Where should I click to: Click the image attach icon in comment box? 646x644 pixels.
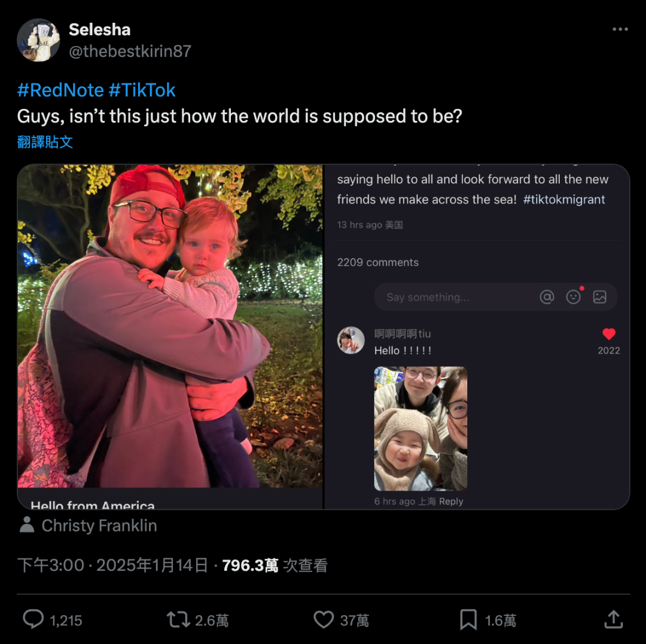pyautogui.click(x=599, y=297)
